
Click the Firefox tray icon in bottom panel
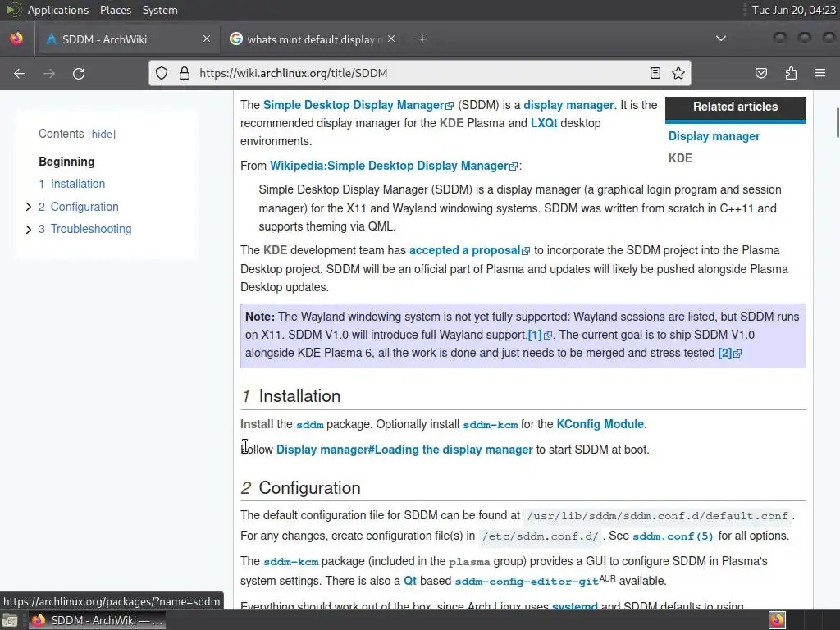778,620
